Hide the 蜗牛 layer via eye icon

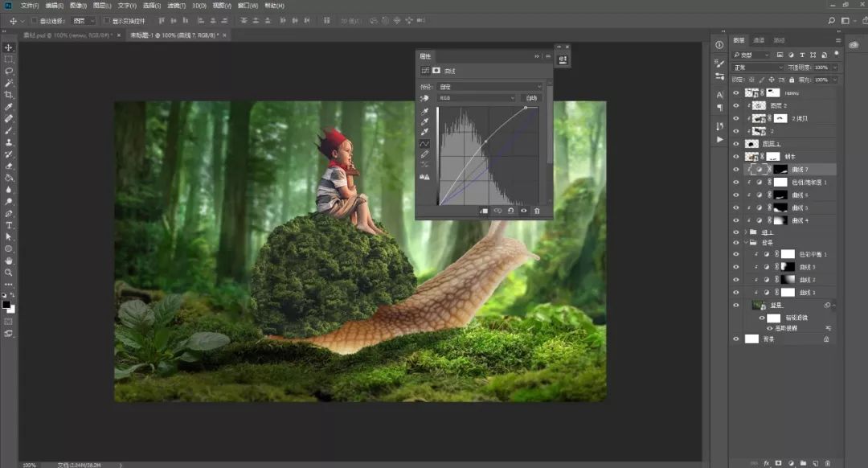(735, 157)
